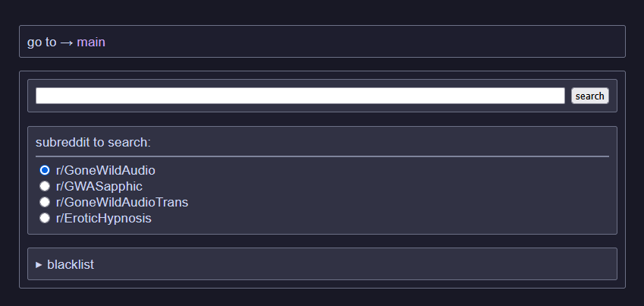Click the r/GoneWildAudio label text

tap(105, 170)
